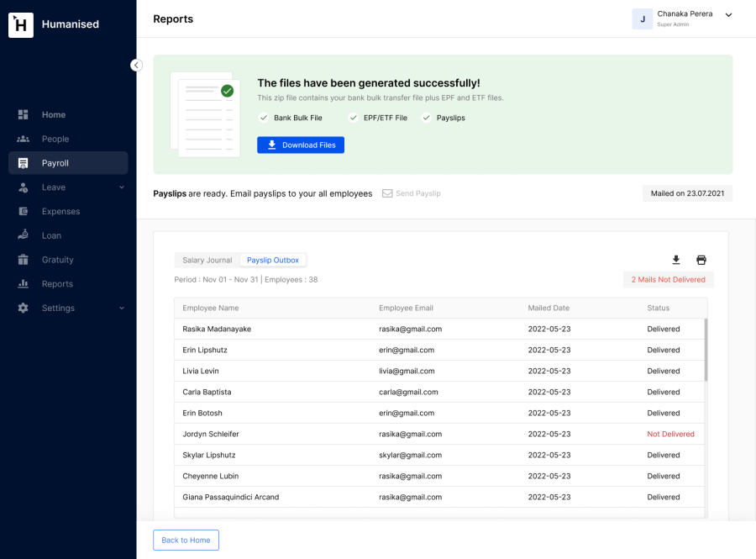Click the Status column header
The height and width of the screenshot is (559, 756).
coord(658,309)
